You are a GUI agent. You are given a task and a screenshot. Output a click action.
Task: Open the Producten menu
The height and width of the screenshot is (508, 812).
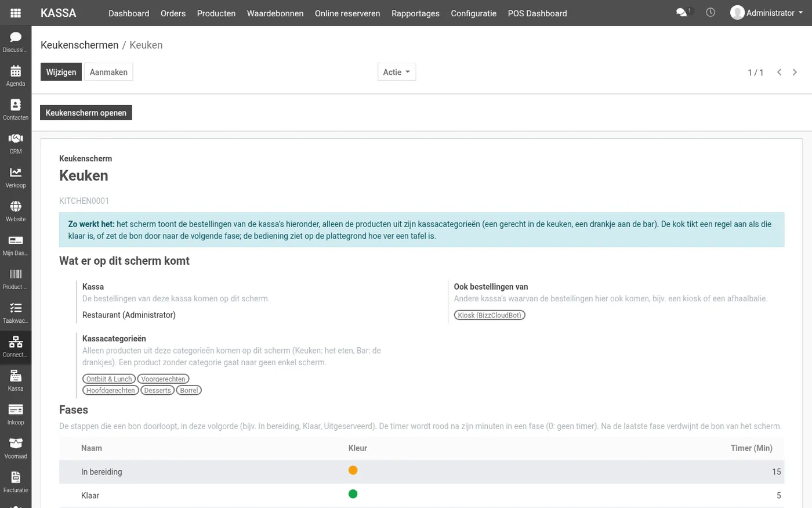pyautogui.click(x=216, y=13)
